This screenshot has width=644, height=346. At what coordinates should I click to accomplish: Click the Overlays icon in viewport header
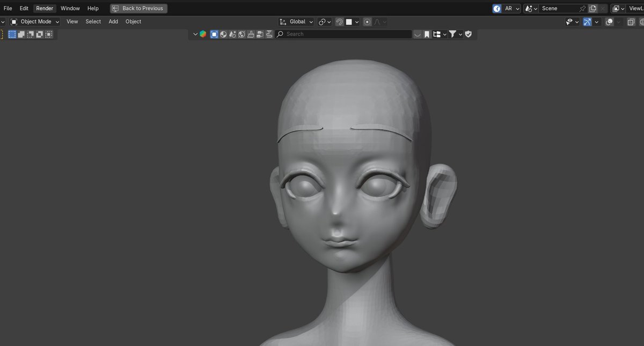click(x=610, y=22)
